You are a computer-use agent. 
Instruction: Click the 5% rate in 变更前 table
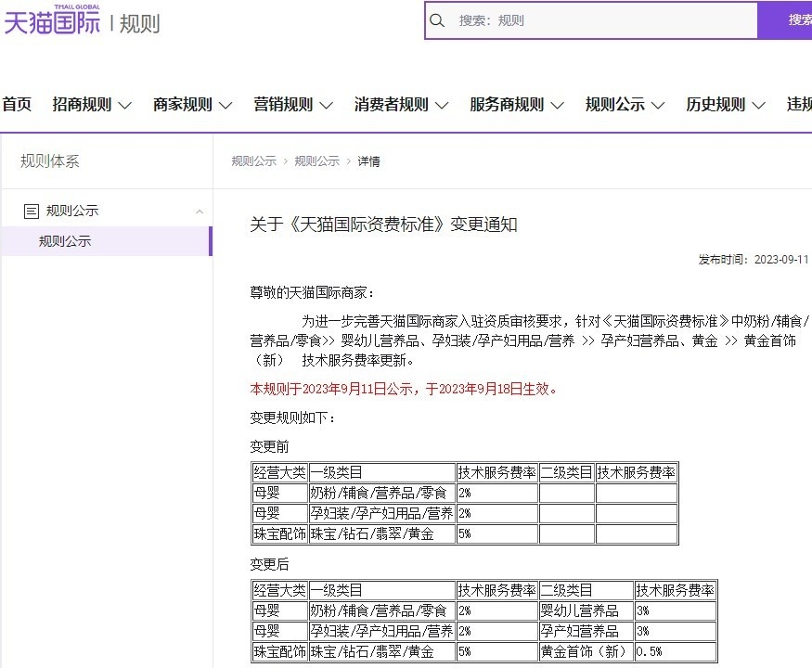tap(497, 533)
